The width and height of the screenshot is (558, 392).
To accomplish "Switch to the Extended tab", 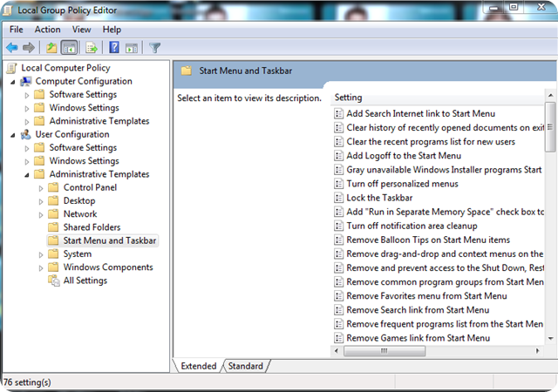I will pos(199,366).
